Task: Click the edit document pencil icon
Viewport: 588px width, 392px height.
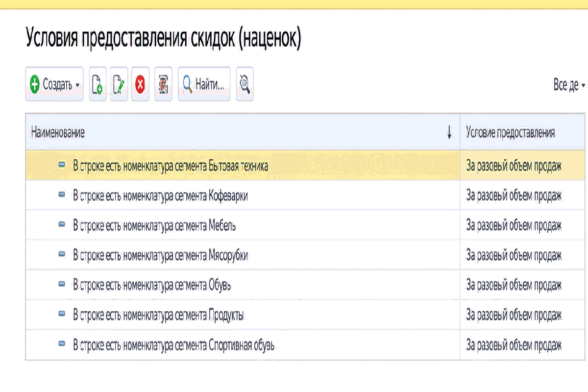Action: 119,84
